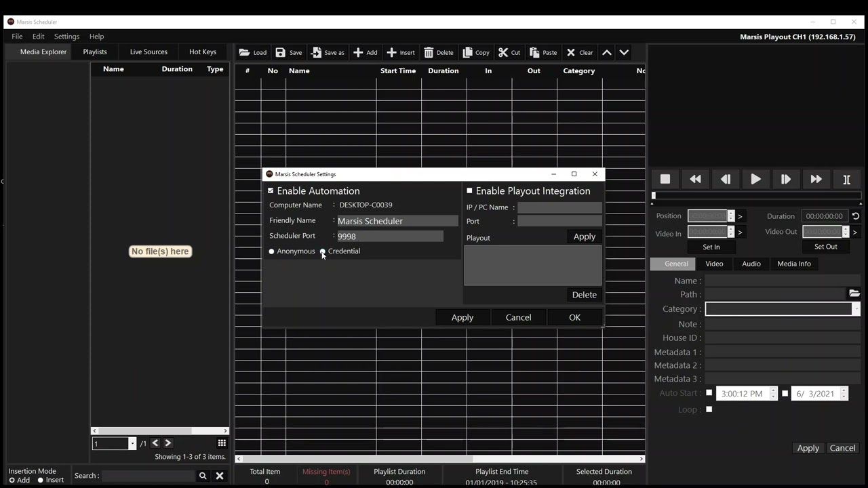Image resolution: width=868 pixels, height=488 pixels.
Task: Click Apply at bottom of Settings dialog
Action: coord(462,317)
